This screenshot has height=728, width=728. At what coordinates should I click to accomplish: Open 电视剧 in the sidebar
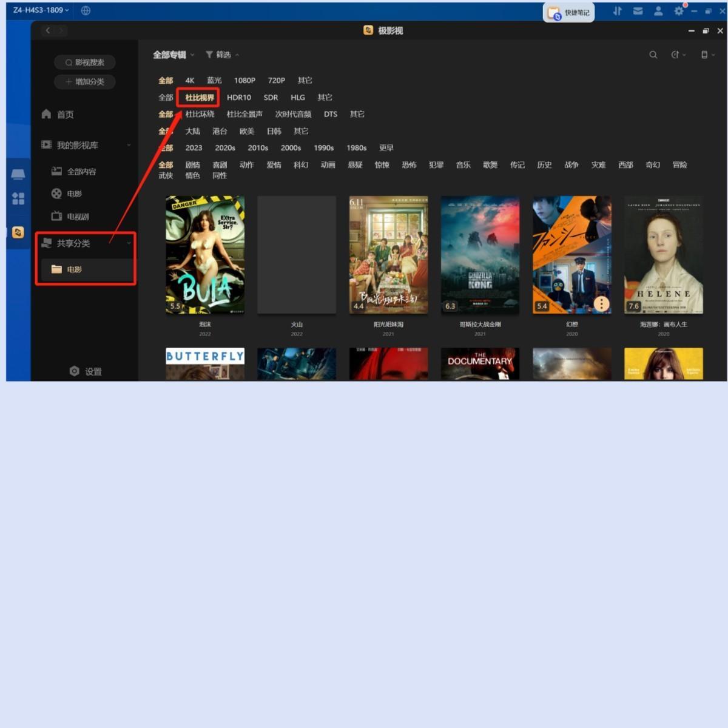tap(70, 217)
